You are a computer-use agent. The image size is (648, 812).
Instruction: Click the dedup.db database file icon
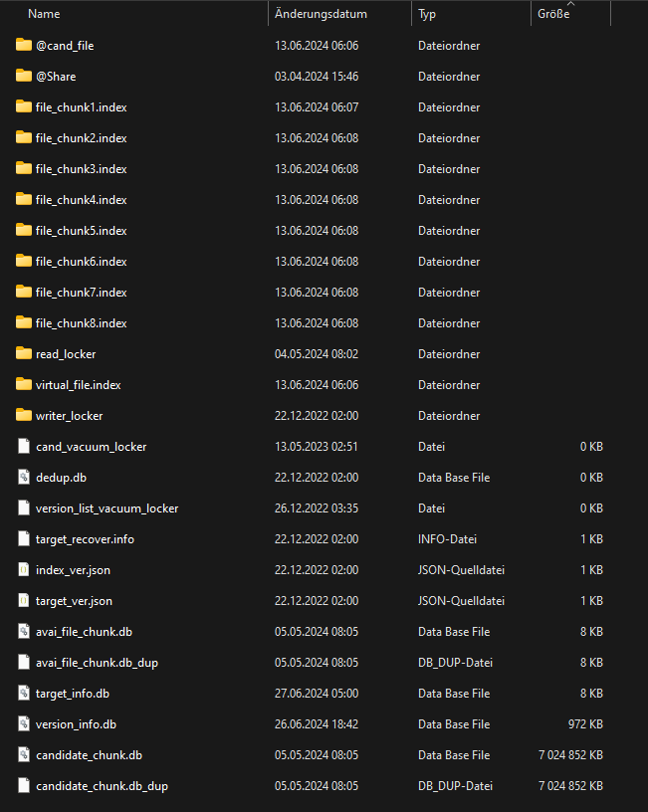pyautogui.click(x=24, y=478)
